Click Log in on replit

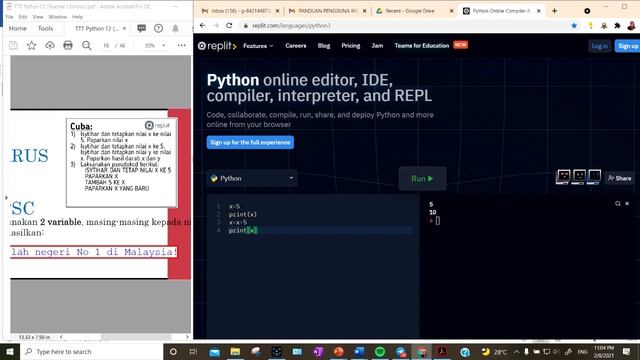pyautogui.click(x=600, y=46)
